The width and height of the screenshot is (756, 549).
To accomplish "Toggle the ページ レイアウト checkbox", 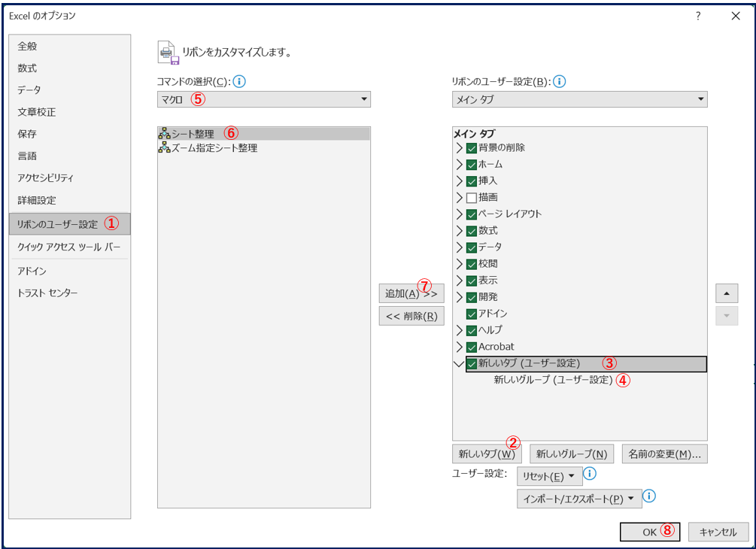I will [x=472, y=214].
